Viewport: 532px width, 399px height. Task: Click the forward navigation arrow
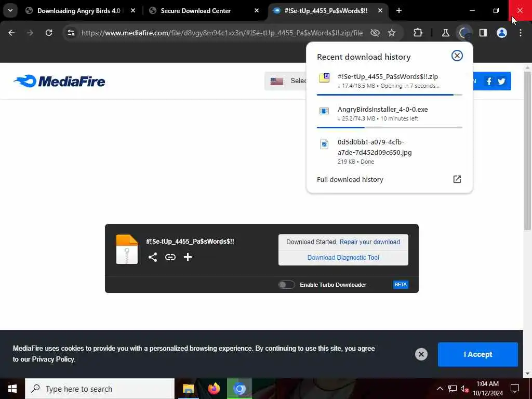30,33
